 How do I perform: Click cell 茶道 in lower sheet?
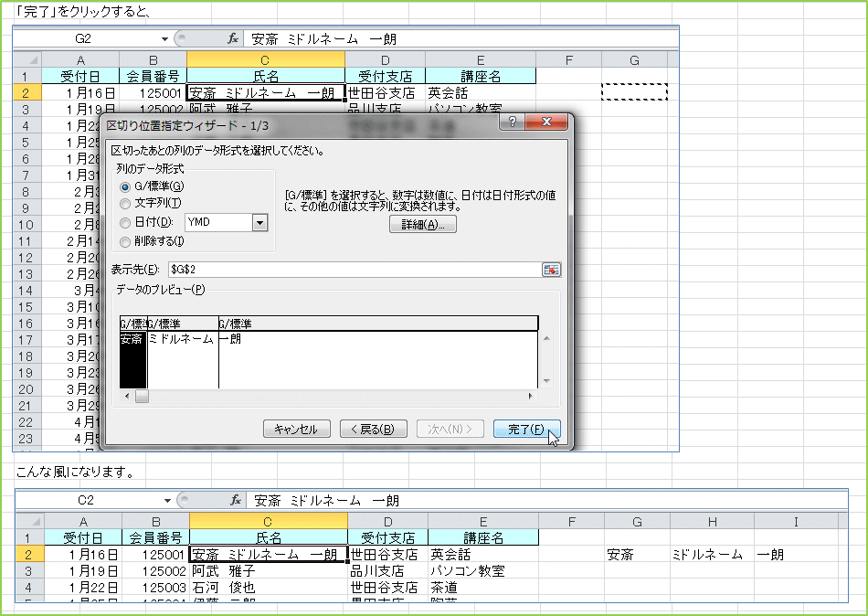click(483, 587)
